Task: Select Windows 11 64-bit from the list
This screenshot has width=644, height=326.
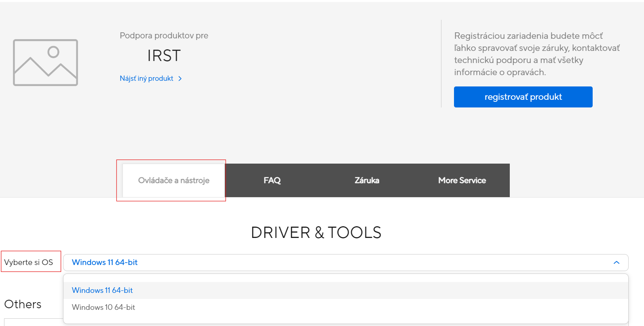Action: (346, 290)
